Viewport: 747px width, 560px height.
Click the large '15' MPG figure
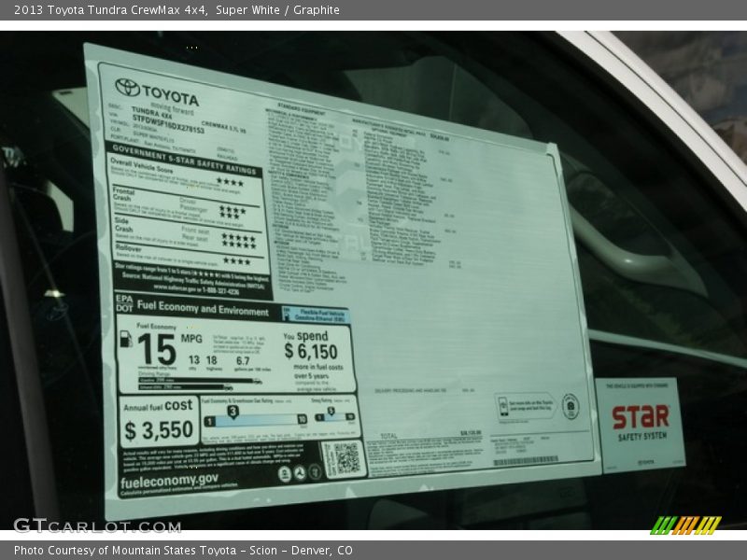157,349
